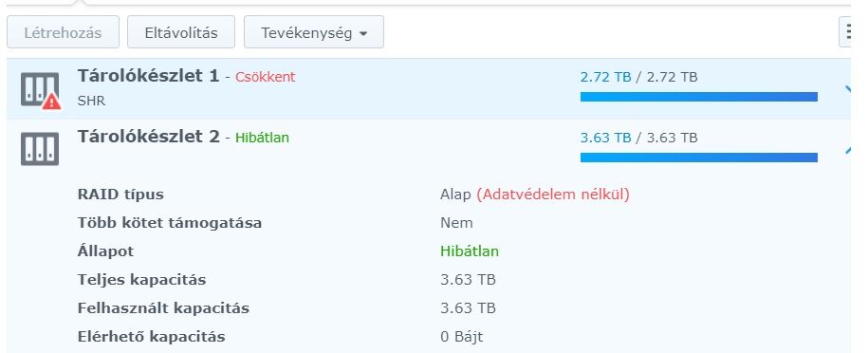868x353 pixels.
Task: Click the Tárolókészlet 1 storage pool icon
Action: pyautogui.click(x=40, y=89)
